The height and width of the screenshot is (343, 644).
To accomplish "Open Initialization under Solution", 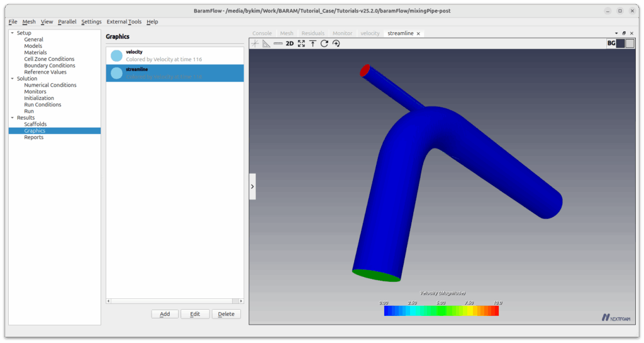I will pos(39,98).
